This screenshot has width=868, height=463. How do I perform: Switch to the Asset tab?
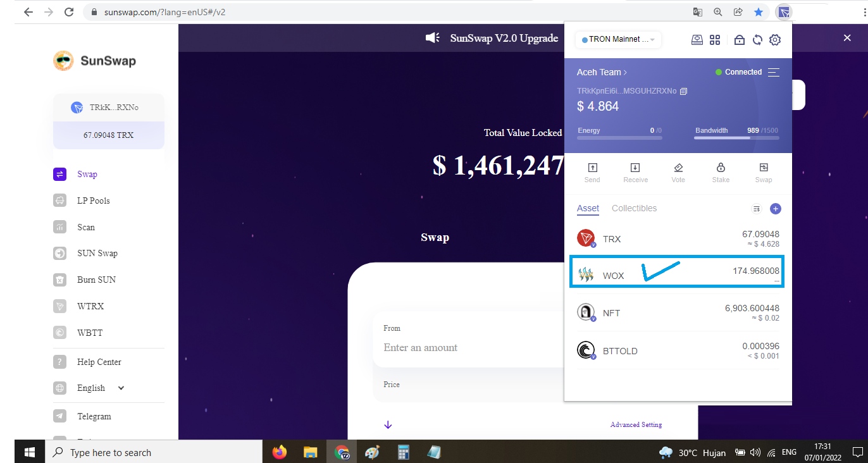click(x=588, y=208)
